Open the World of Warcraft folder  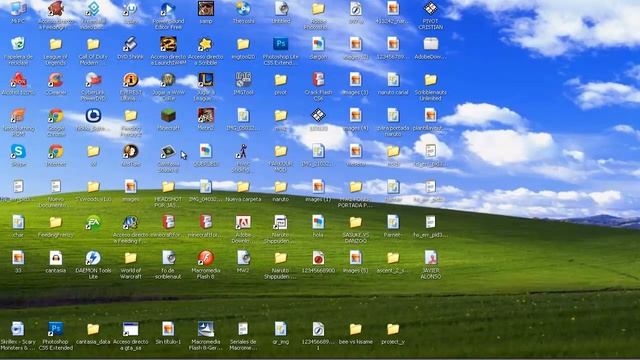pos(131,258)
